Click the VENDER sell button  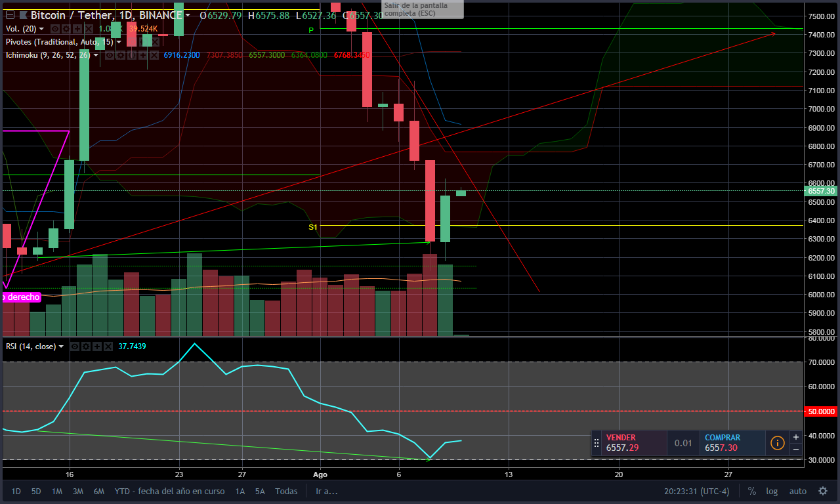[634, 443]
